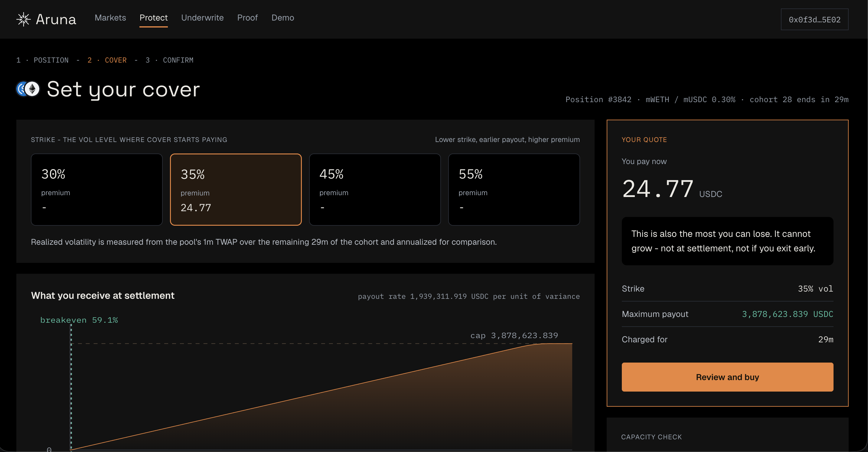The image size is (868, 452).
Task: Click the Aruna starburst logo icon
Action: click(x=24, y=19)
